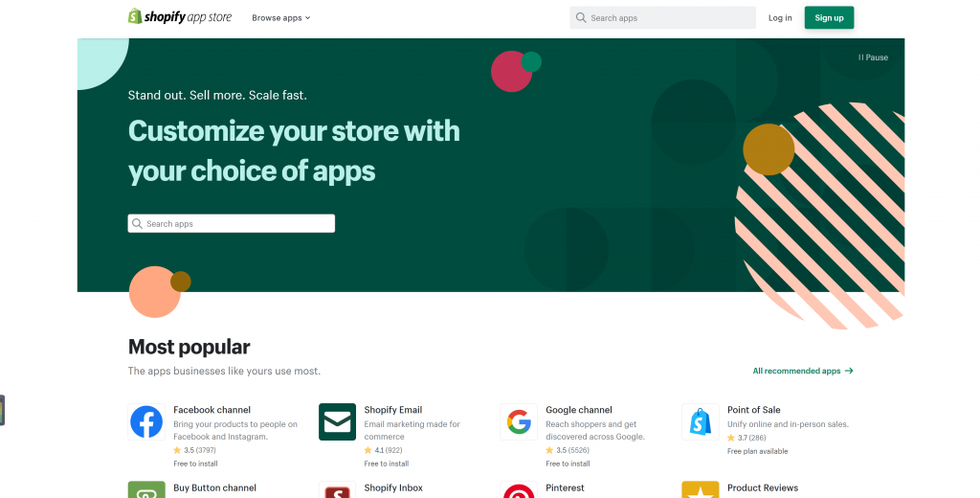The width and height of the screenshot is (980, 498).
Task: Click 'Customize your store with your choice of apps'
Action: pyautogui.click(x=294, y=150)
